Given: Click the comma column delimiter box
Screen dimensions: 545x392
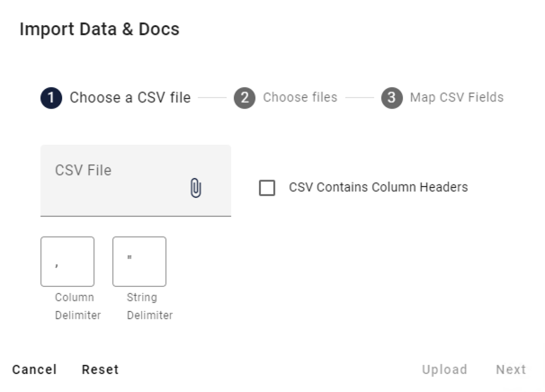Looking at the screenshot, I should [67, 262].
